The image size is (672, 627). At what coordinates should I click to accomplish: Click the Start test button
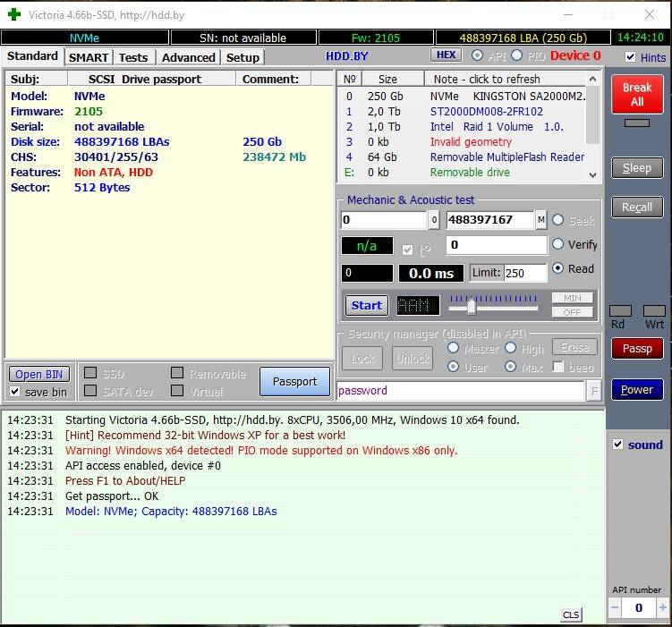(367, 305)
